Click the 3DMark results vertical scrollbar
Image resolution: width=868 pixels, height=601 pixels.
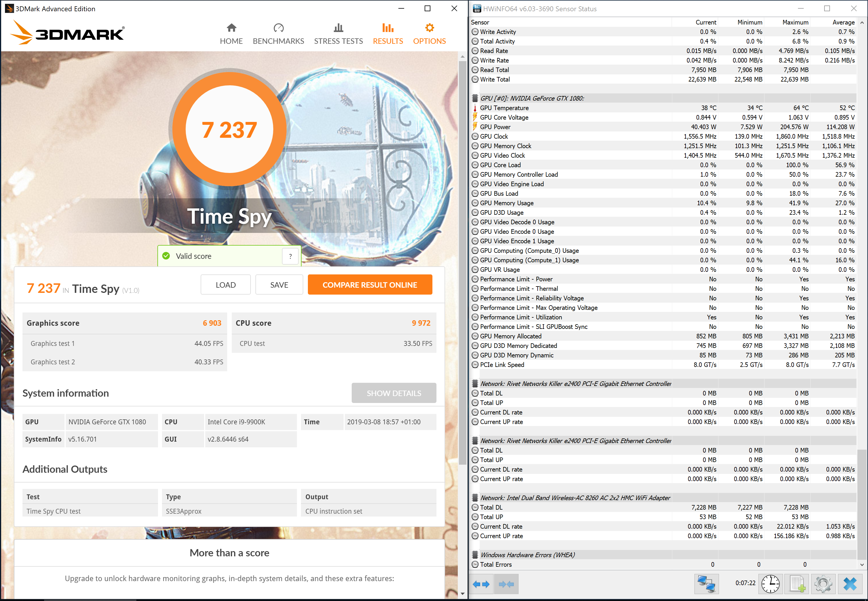[x=462, y=263]
